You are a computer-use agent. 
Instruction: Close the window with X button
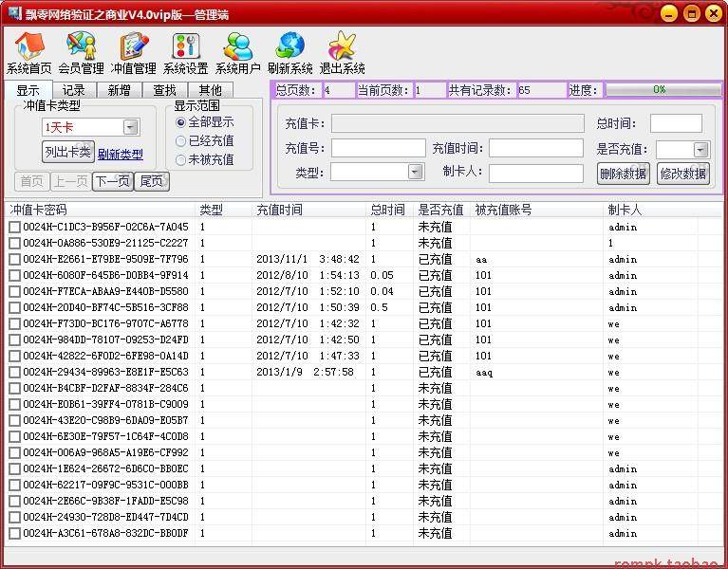(x=714, y=13)
